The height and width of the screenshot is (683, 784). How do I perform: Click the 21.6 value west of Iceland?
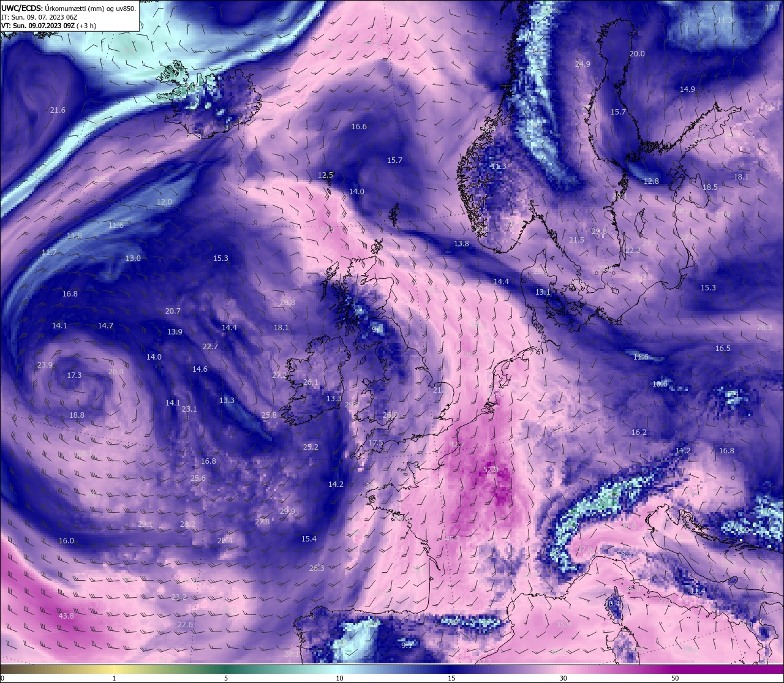coord(58,110)
